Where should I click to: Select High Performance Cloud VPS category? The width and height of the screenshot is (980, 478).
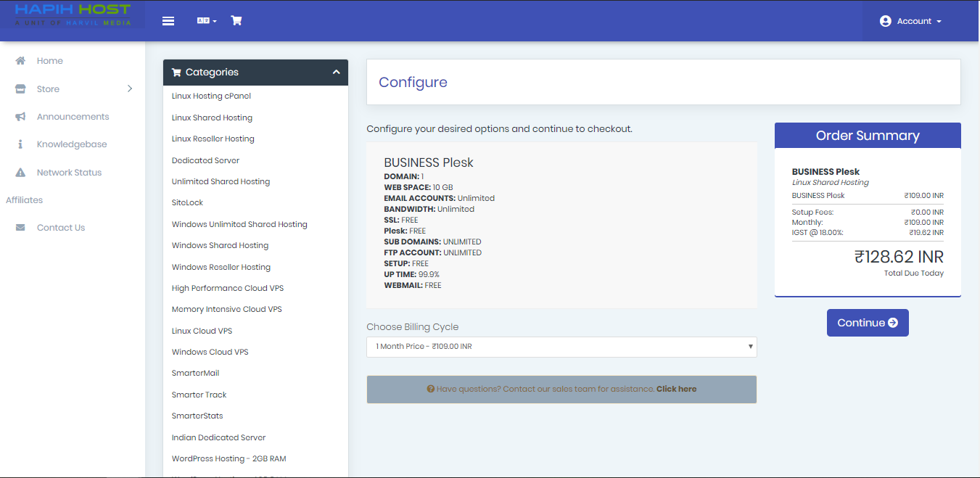tap(228, 288)
